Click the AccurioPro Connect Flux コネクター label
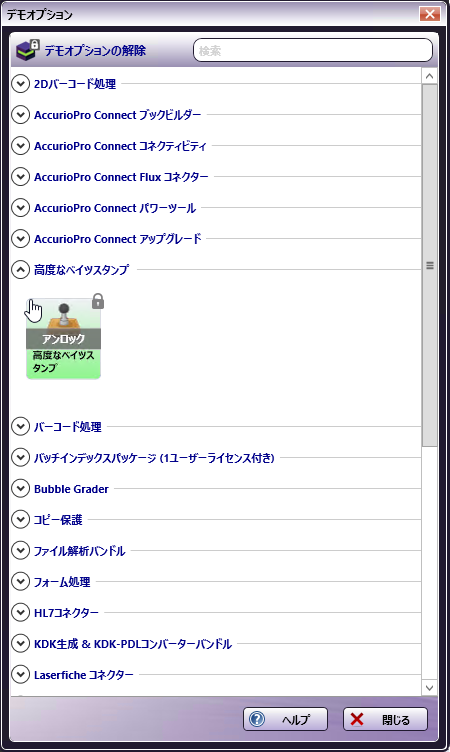The width and height of the screenshot is (450, 752). (121, 177)
